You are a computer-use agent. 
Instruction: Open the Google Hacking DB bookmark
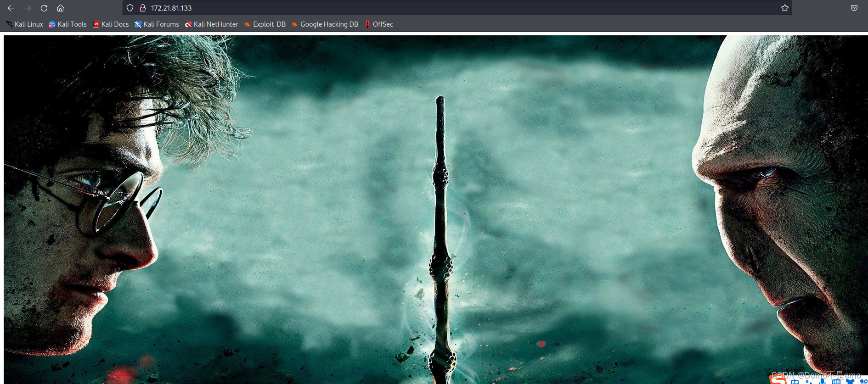click(x=325, y=24)
